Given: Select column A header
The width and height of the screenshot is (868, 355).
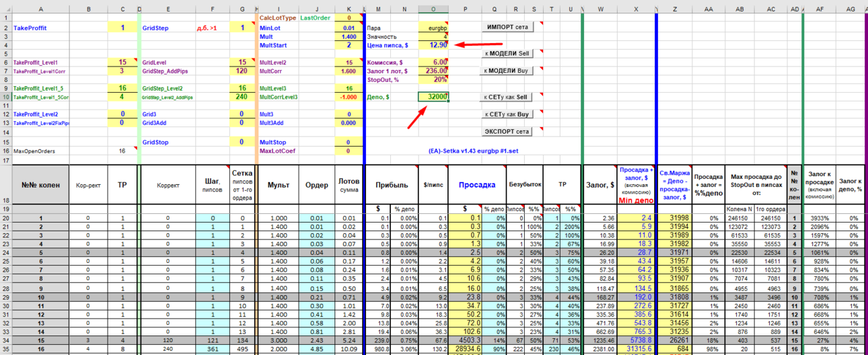Looking at the screenshot, I should pyautogui.click(x=41, y=9).
